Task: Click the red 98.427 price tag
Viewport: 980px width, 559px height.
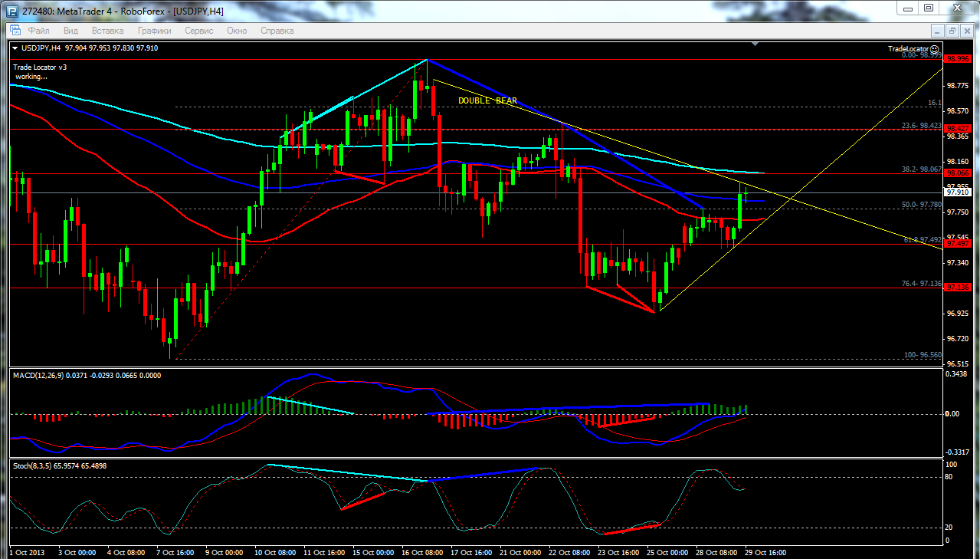Action: tap(956, 129)
